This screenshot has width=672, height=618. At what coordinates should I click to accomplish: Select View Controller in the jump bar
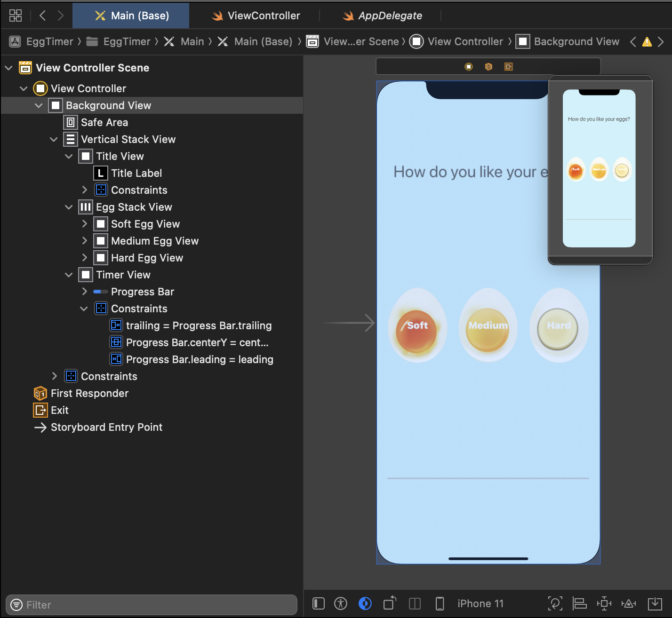pyautogui.click(x=456, y=41)
